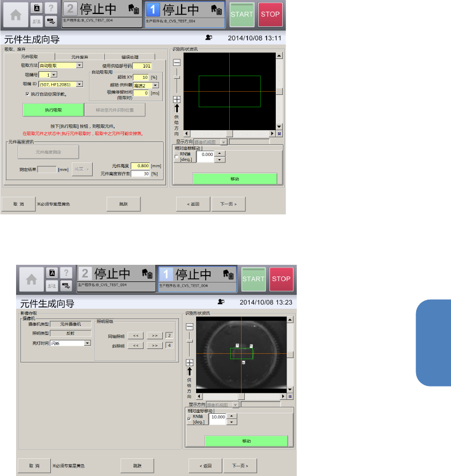Click fit-view corner icon on 13:11 screen
451x476 pixels.
(x=280, y=133)
